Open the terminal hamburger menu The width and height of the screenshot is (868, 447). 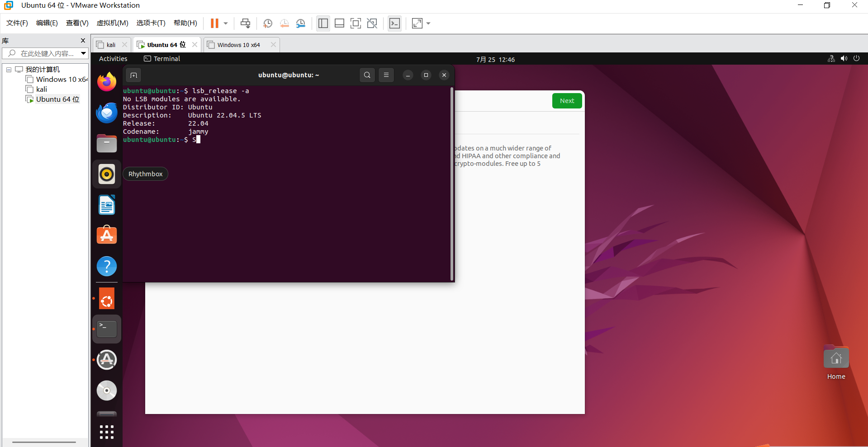point(386,75)
